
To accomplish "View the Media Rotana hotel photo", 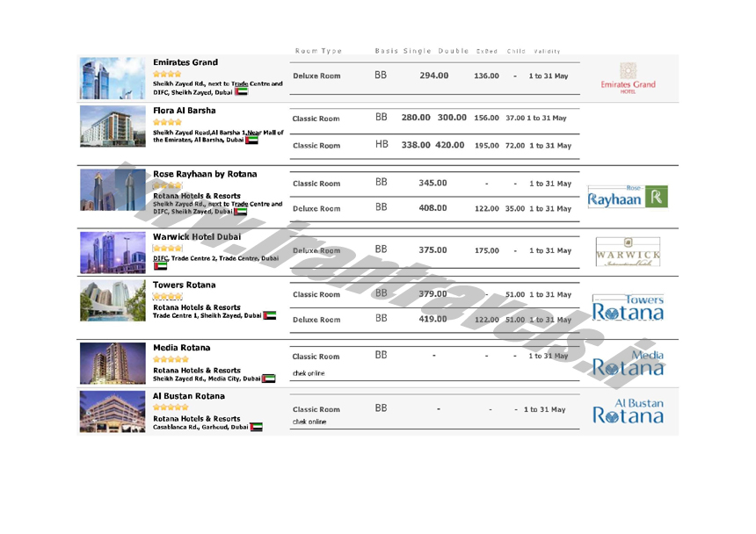I will (x=113, y=364).
